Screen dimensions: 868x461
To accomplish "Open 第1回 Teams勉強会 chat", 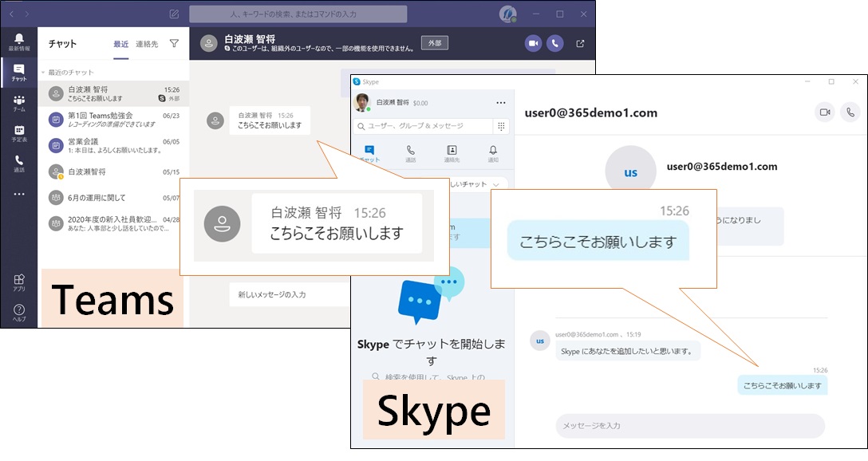I will (x=113, y=120).
